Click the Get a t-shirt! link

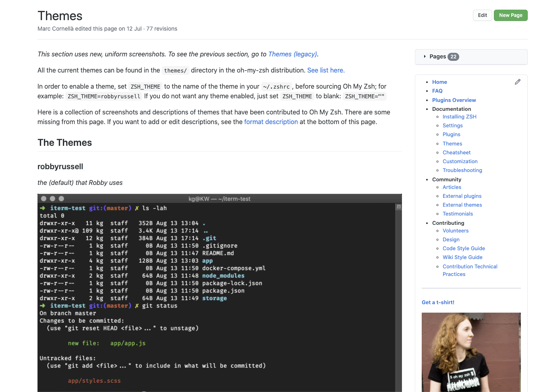click(438, 302)
